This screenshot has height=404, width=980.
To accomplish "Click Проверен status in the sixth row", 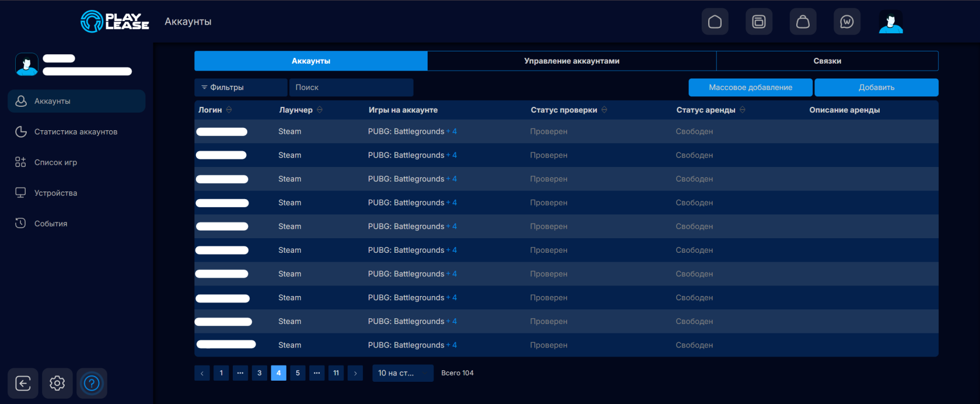I will pyautogui.click(x=549, y=250).
